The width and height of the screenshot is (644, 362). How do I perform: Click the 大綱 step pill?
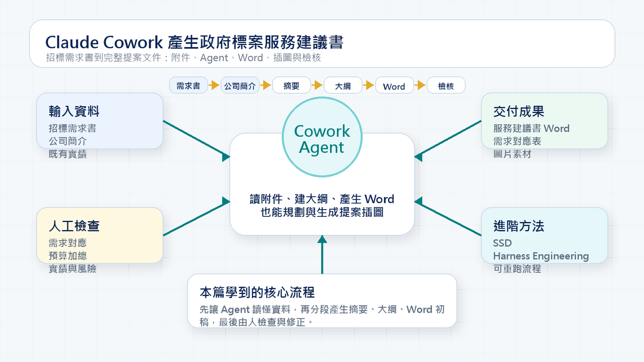tap(343, 86)
